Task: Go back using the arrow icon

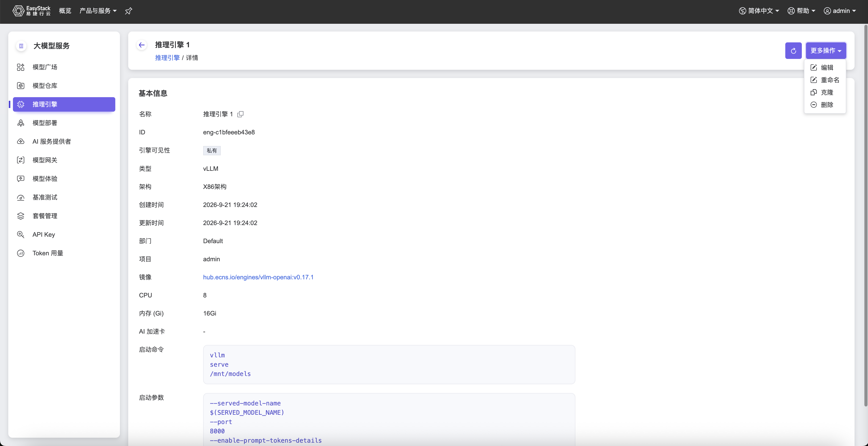Action: coord(142,45)
